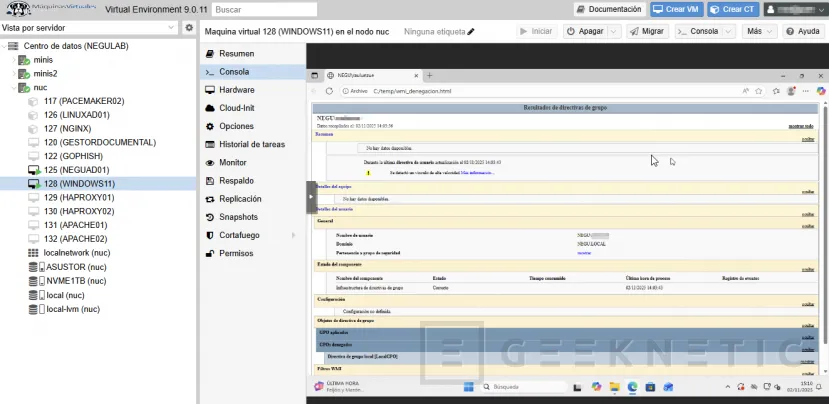Open the user account menu

[x=795, y=10]
